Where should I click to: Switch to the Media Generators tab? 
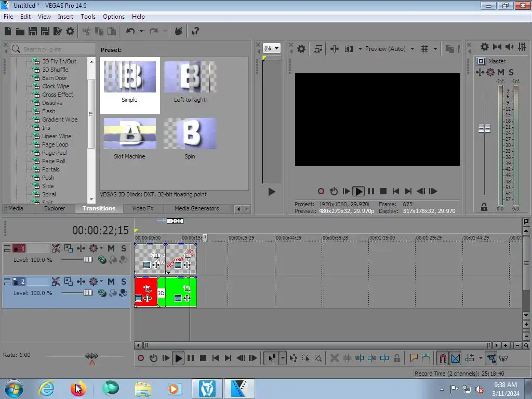(197, 208)
